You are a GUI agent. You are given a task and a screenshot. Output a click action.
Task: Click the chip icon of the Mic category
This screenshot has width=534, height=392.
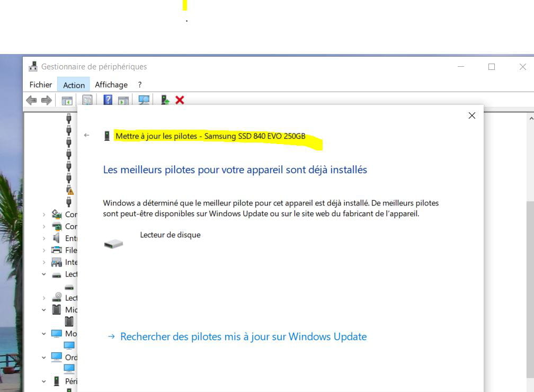57,309
